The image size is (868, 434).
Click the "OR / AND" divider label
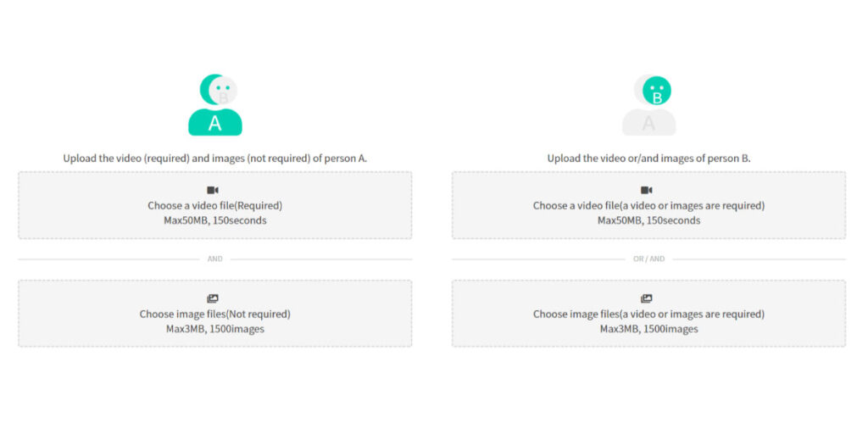click(x=648, y=259)
